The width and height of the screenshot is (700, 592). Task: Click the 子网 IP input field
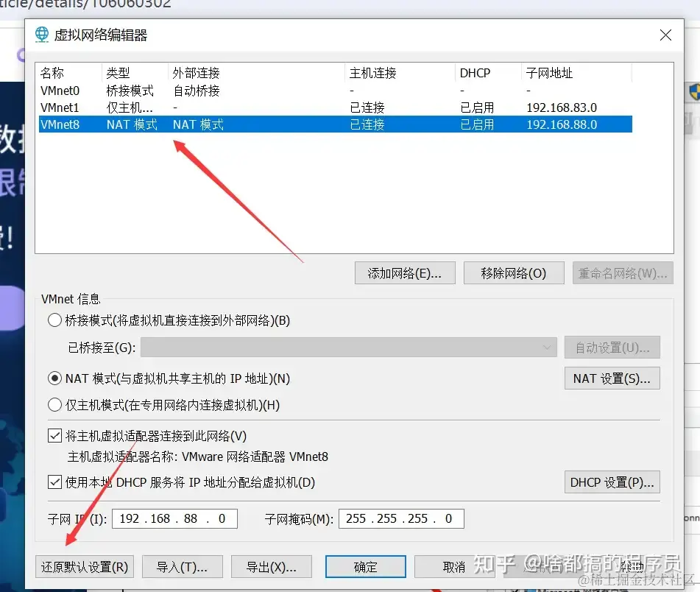174,519
